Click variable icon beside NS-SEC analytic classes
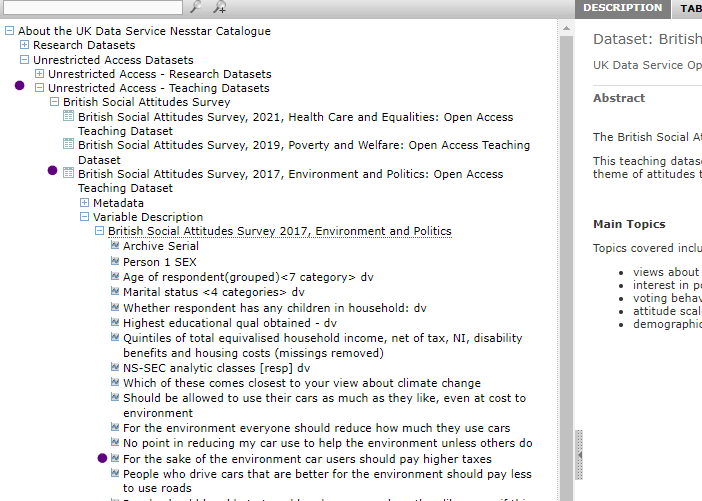The image size is (702, 501). pyautogui.click(x=115, y=367)
